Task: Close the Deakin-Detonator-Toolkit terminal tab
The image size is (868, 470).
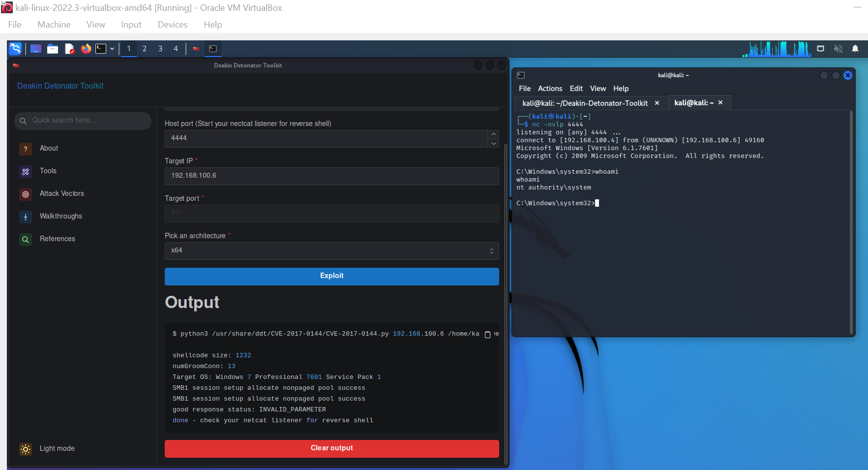Action: 657,103
